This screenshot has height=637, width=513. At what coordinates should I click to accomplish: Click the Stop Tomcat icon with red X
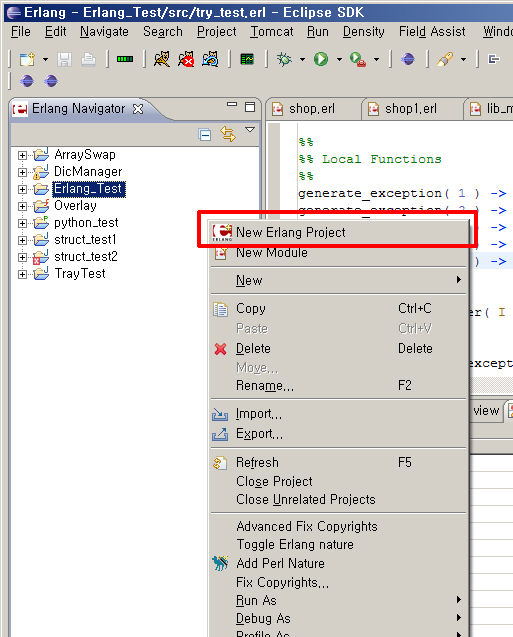pos(186,59)
